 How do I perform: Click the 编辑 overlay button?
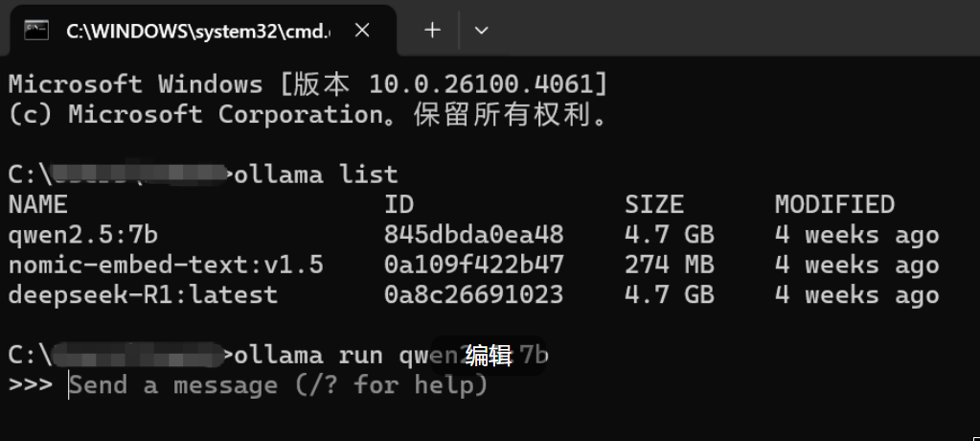[x=489, y=356]
